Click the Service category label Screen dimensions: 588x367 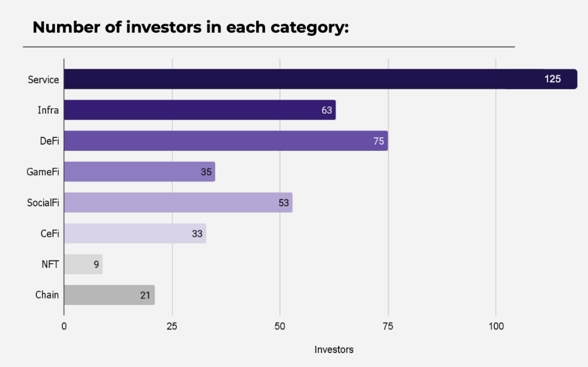pos(43,80)
